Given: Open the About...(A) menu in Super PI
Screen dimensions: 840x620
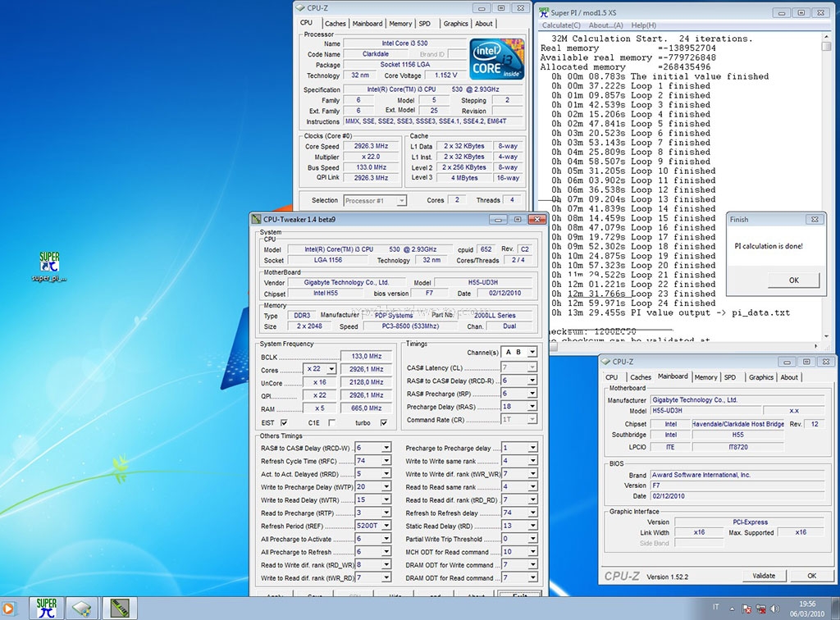Looking at the screenshot, I should (605, 25).
